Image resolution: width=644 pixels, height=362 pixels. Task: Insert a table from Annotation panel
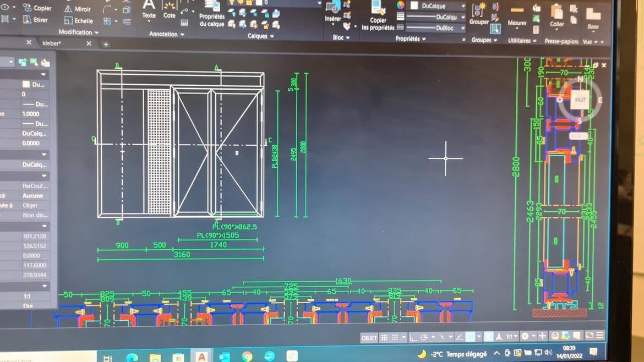(184, 23)
